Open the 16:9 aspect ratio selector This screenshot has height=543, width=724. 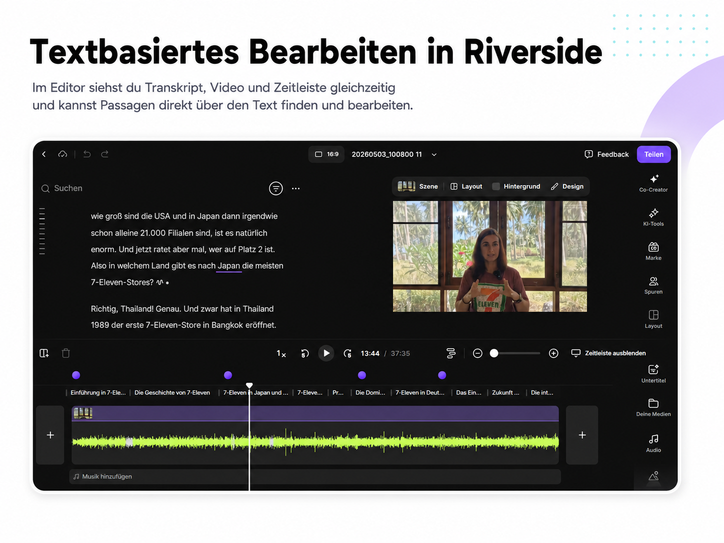pyautogui.click(x=326, y=154)
